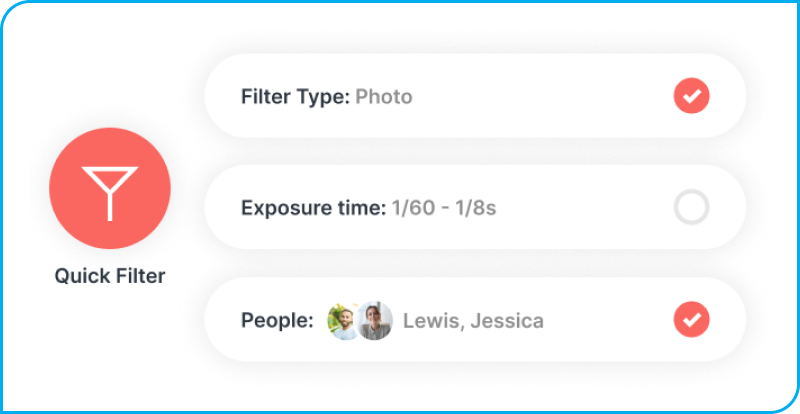Click the "Filter Type:" label
The image size is (800, 414).
[x=295, y=97]
